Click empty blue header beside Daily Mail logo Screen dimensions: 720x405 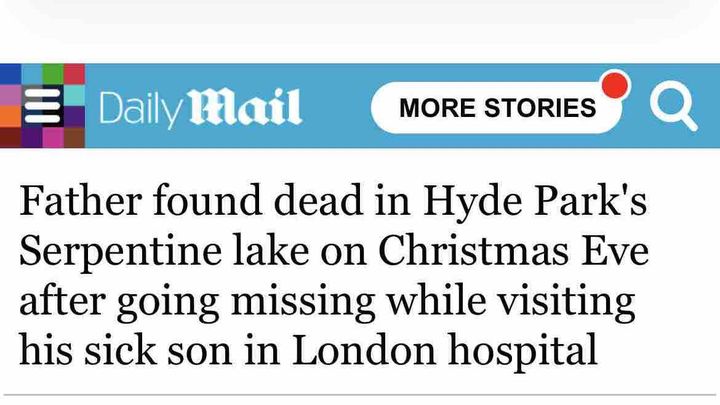(336, 108)
